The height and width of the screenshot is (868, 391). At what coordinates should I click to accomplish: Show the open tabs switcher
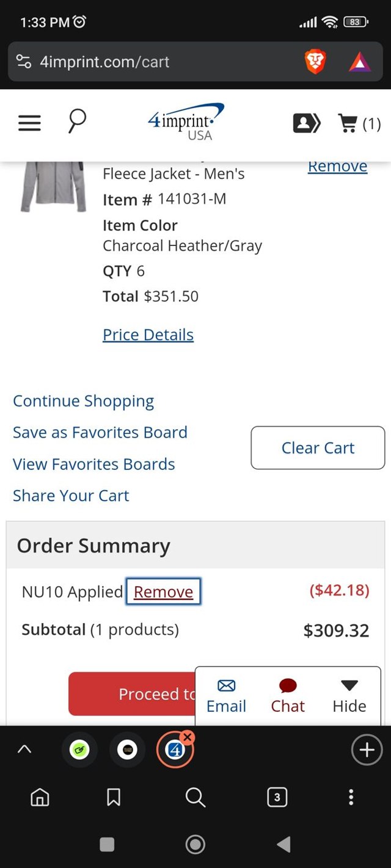tap(277, 797)
